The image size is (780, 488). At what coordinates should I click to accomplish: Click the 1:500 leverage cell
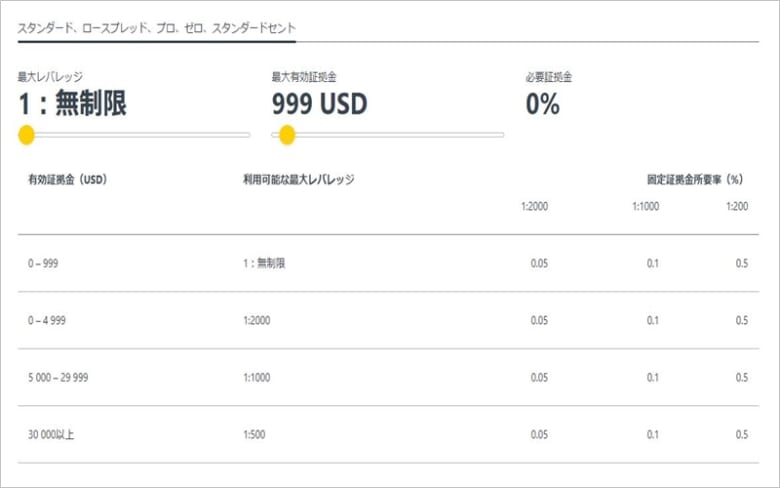pos(256,435)
